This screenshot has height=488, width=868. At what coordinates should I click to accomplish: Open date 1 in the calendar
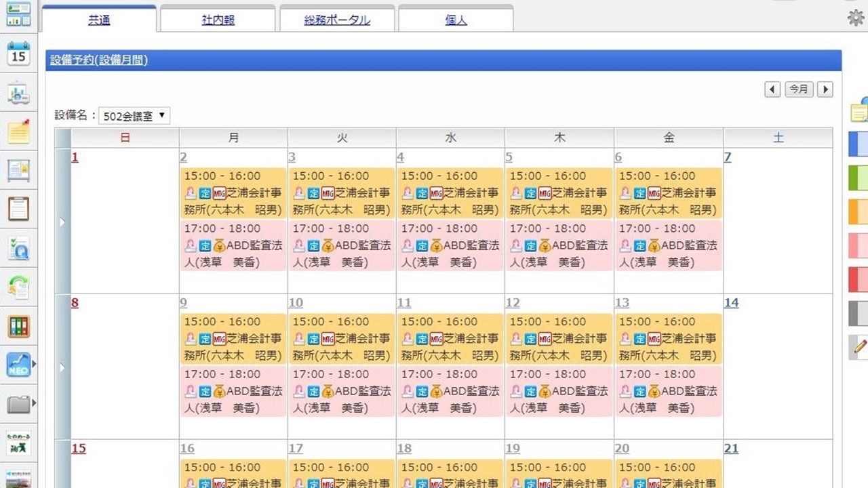click(75, 157)
